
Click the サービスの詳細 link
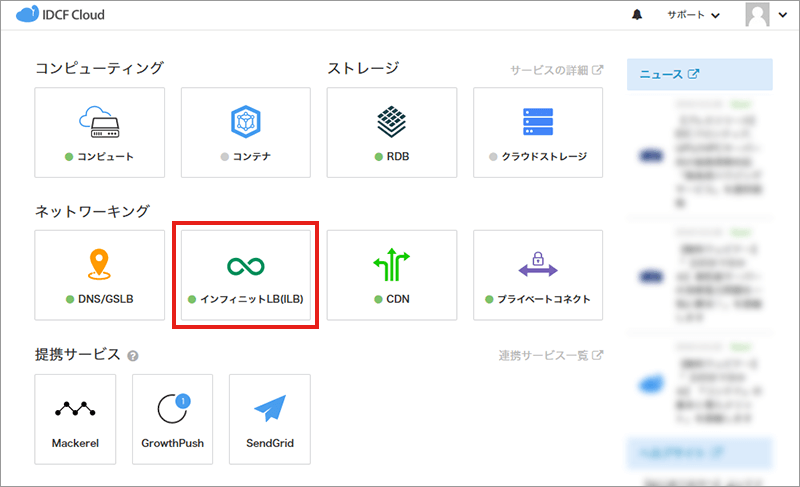click(x=556, y=71)
